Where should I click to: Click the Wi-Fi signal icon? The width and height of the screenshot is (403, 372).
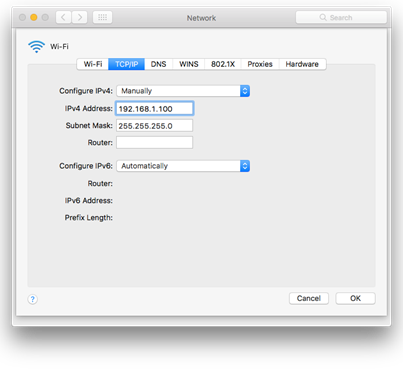click(36, 46)
